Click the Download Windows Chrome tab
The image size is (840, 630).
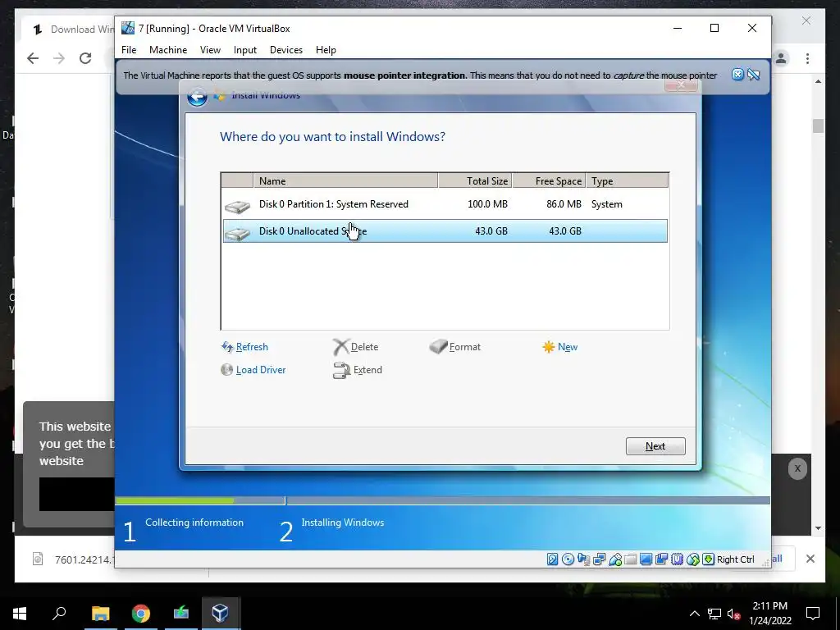72,29
